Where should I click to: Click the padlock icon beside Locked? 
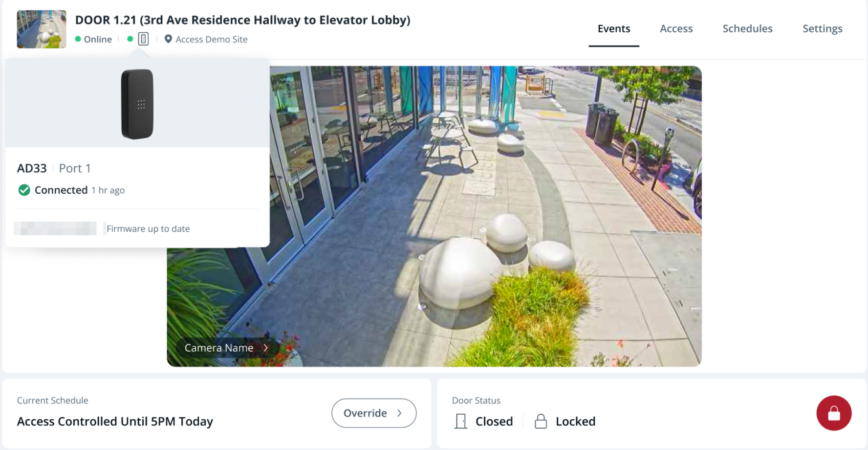(x=541, y=421)
